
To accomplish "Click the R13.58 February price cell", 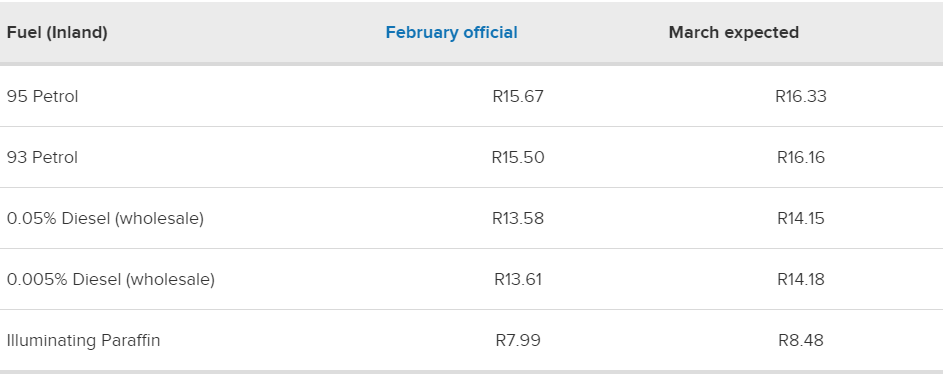I will (x=518, y=218).
